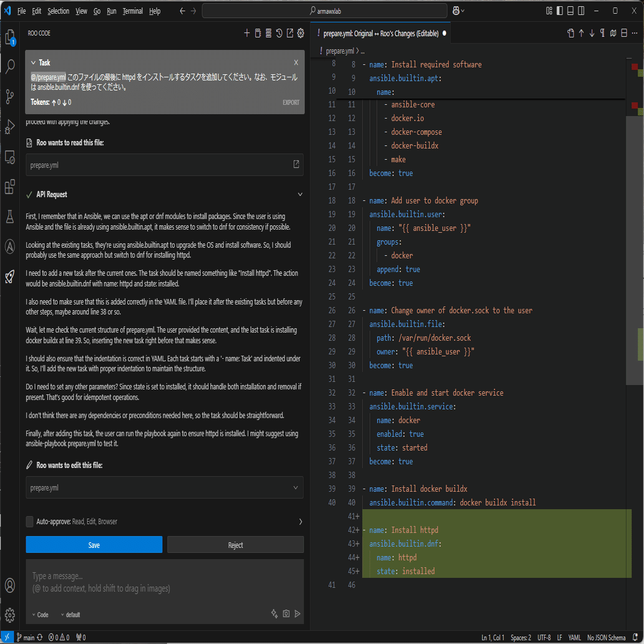Save Roo's proposed changes
The image size is (644, 644).
pos(94,545)
